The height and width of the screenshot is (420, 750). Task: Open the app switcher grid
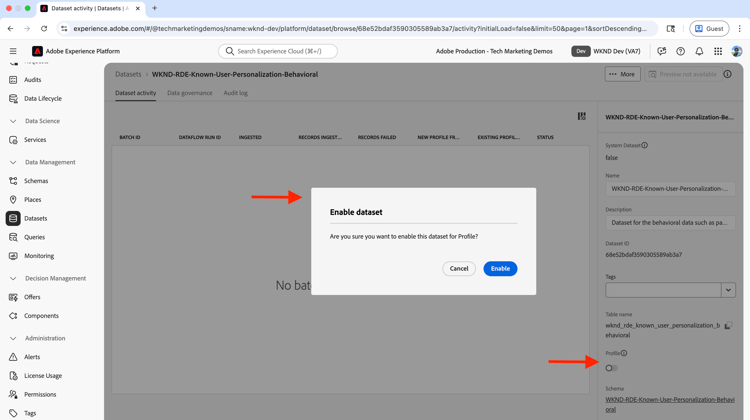718,51
